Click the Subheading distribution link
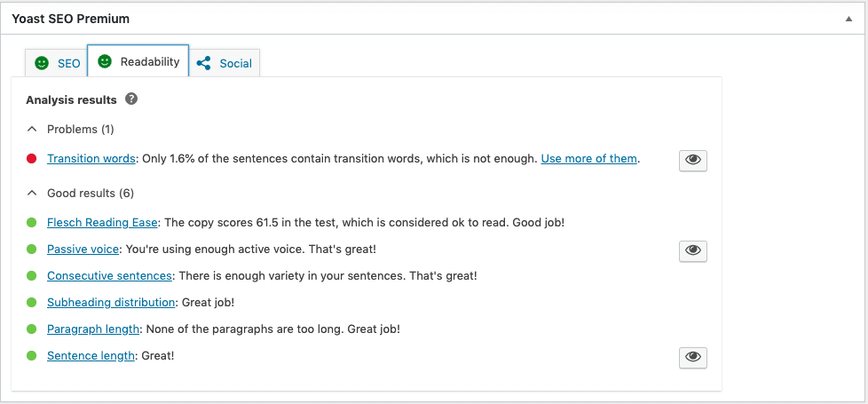This screenshot has height=404, width=868. click(x=111, y=303)
